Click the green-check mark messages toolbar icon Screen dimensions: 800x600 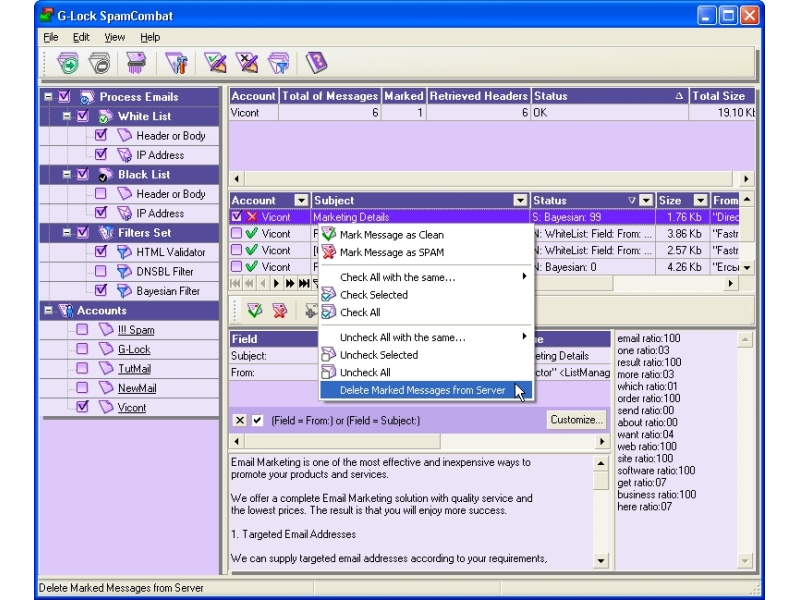pyautogui.click(x=215, y=63)
